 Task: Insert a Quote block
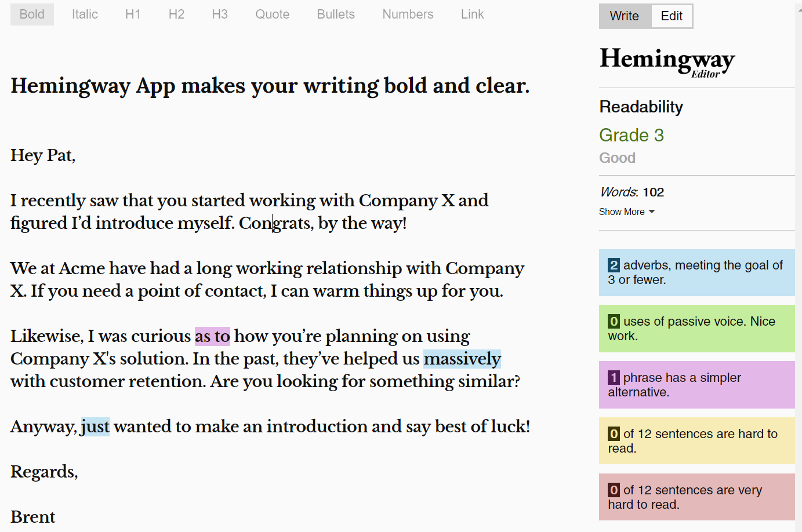click(x=273, y=14)
